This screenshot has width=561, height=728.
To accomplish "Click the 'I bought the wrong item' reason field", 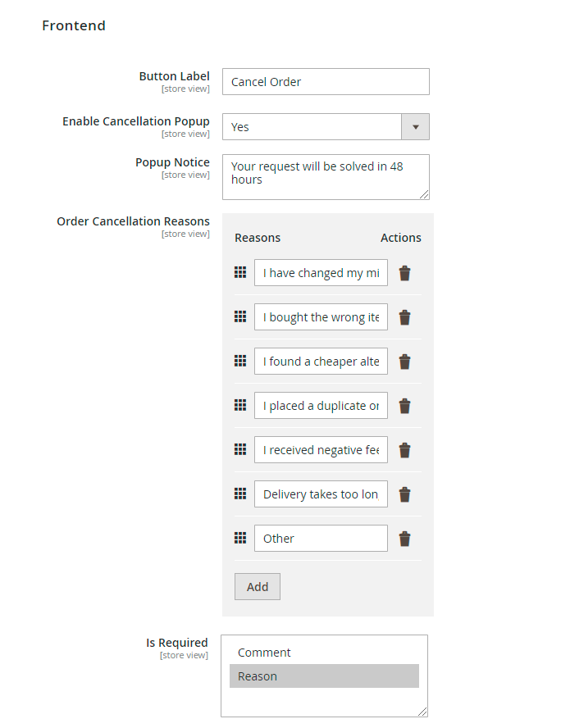I will point(321,317).
